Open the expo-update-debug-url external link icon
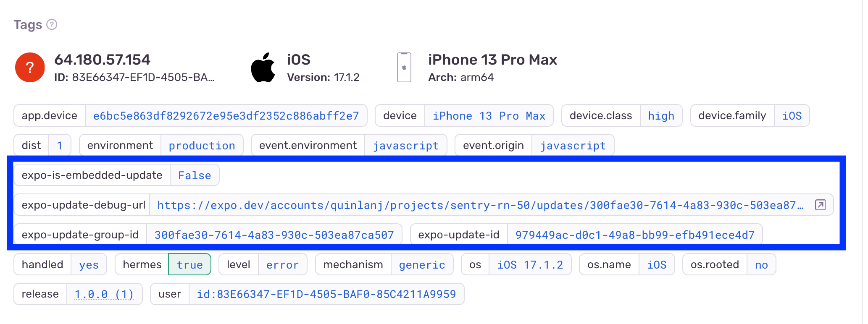The width and height of the screenshot is (868, 324). pyautogui.click(x=819, y=205)
